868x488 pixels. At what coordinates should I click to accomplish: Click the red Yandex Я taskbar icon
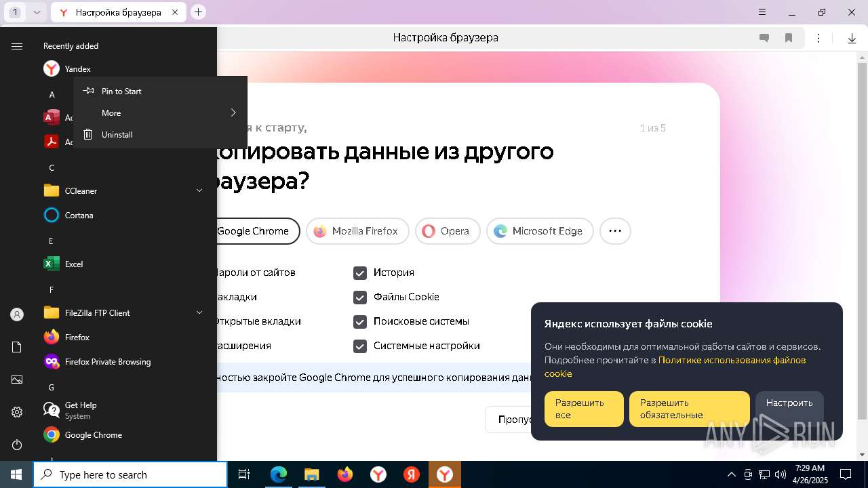coord(412,474)
